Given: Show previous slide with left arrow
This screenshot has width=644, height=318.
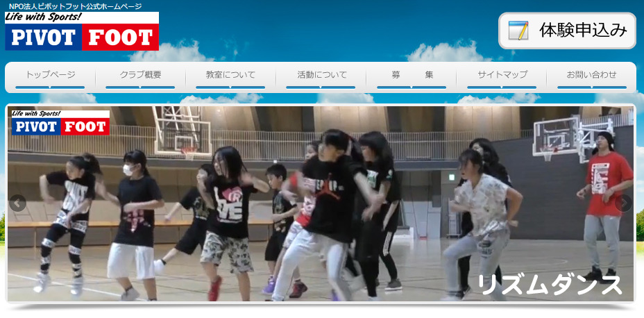Looking at the screenshot, I should point(17,203).
